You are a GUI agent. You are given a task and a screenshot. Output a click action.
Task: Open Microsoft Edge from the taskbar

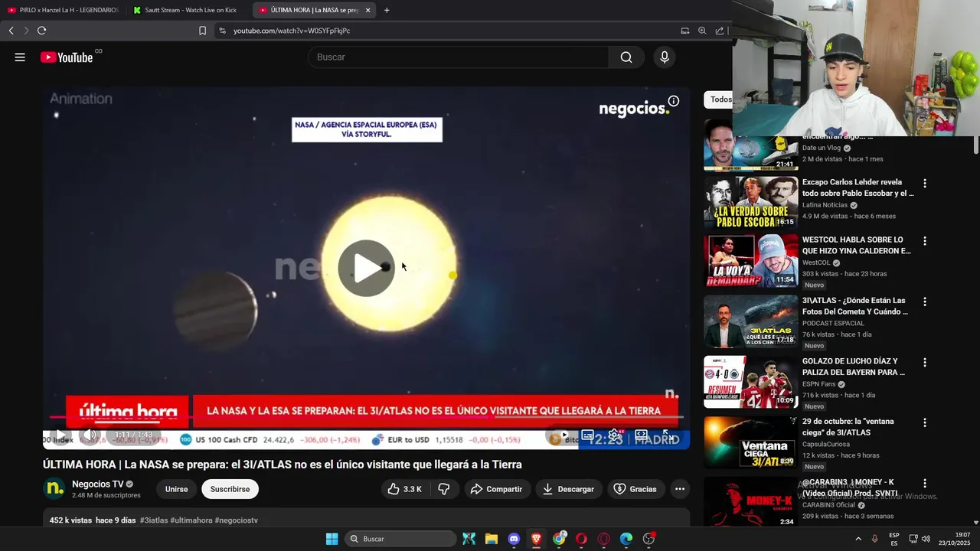pos(626,539)
